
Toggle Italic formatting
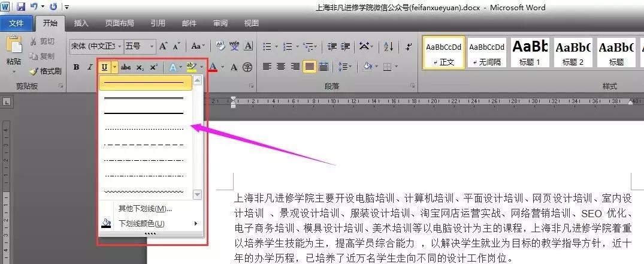[90, 67]
